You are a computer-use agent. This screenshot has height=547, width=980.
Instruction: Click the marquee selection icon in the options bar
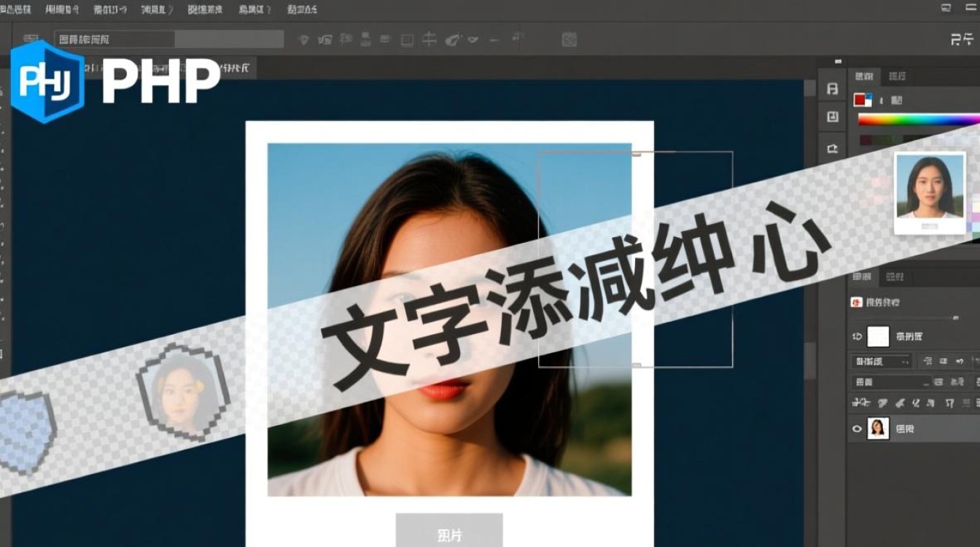tap(406, 40)
